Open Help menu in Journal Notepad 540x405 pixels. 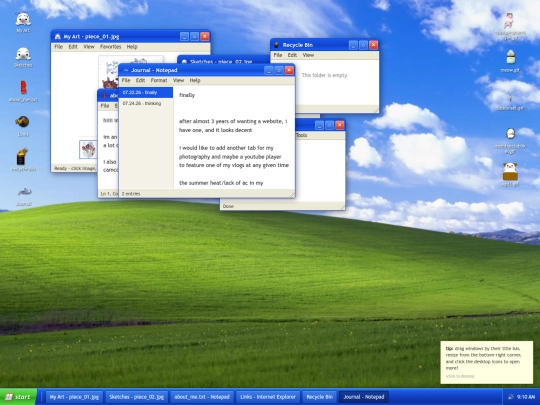click(195, 80)
